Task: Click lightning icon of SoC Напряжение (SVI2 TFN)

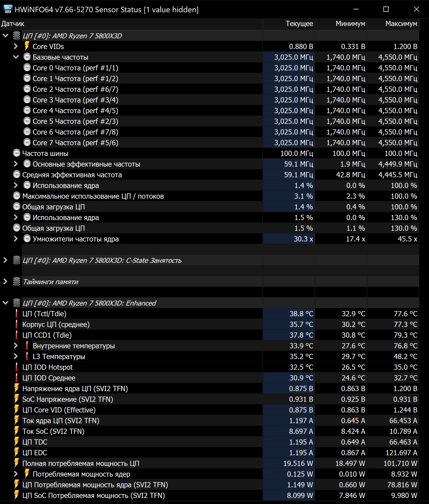Action: (x=16, y=399)
